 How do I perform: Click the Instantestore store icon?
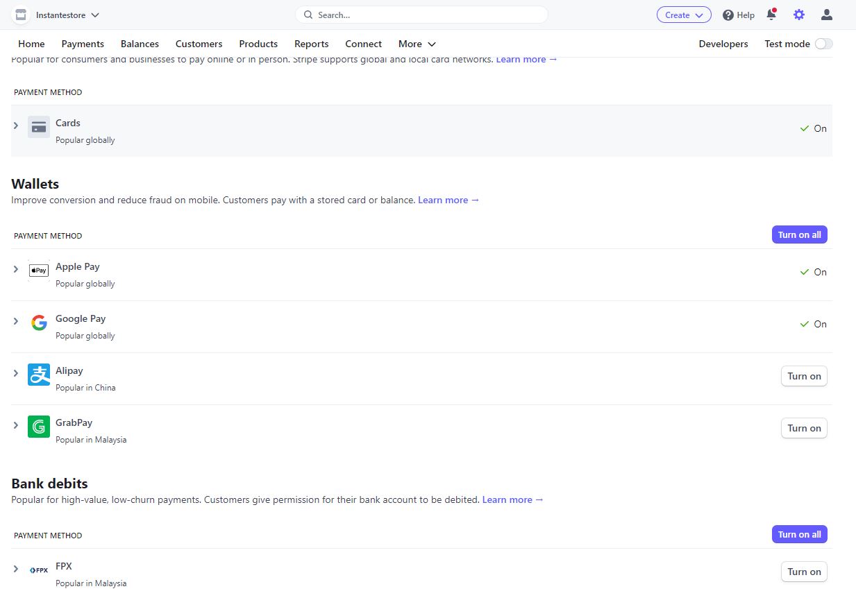tap(21, 15)
